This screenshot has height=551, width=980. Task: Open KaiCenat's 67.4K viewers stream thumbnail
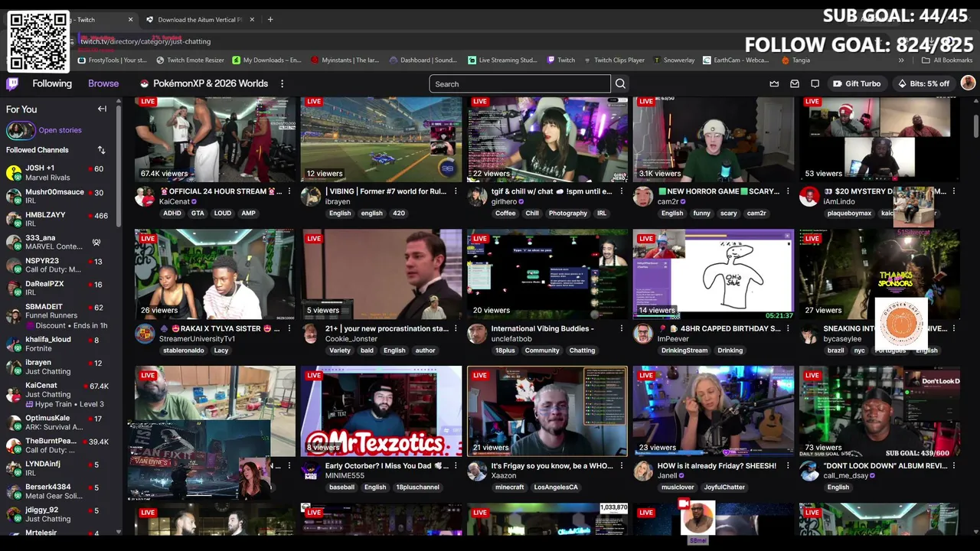click(215, 139)
